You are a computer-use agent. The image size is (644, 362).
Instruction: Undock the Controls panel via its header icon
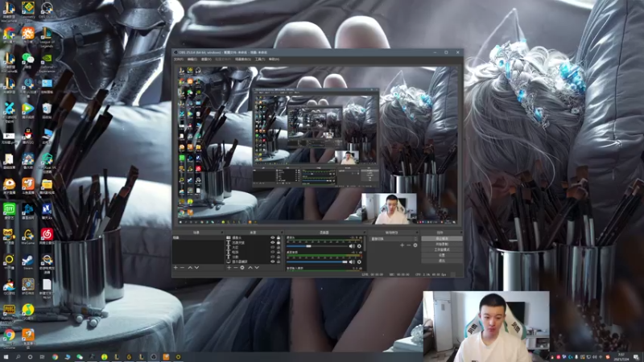[460, 232]
